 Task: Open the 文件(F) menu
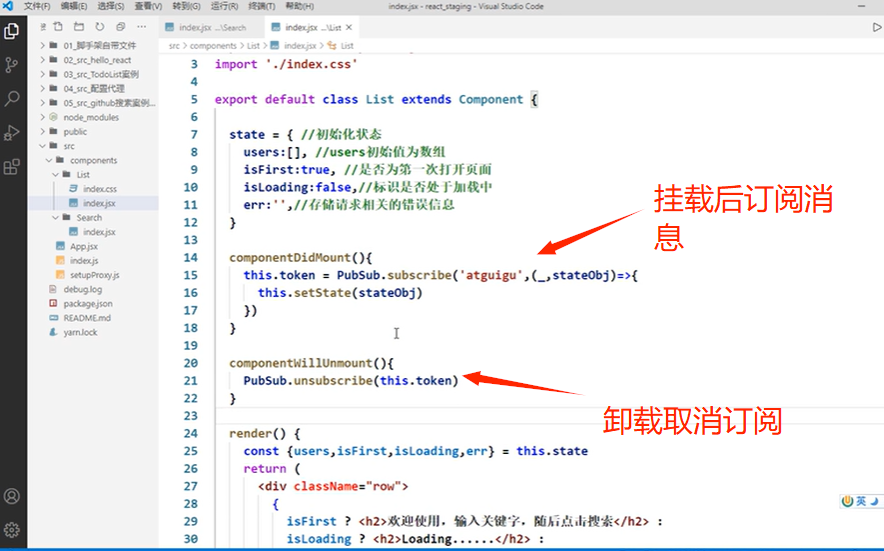(37, 6)
